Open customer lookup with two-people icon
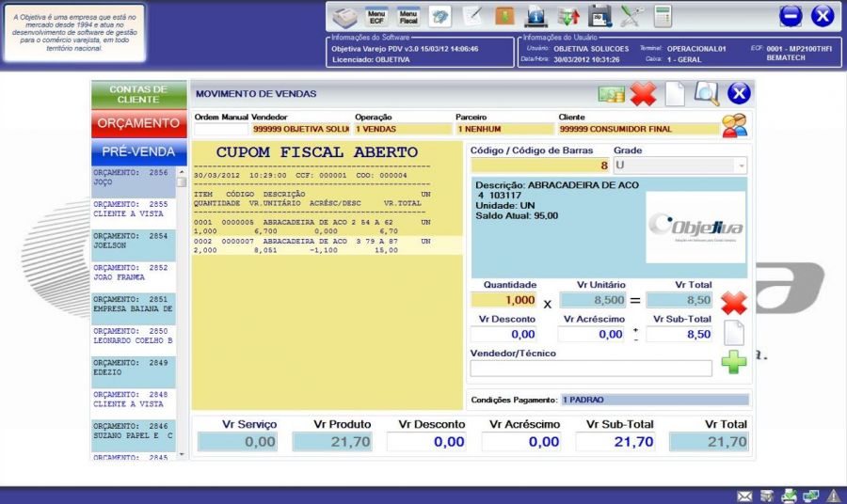 [734, 125]
